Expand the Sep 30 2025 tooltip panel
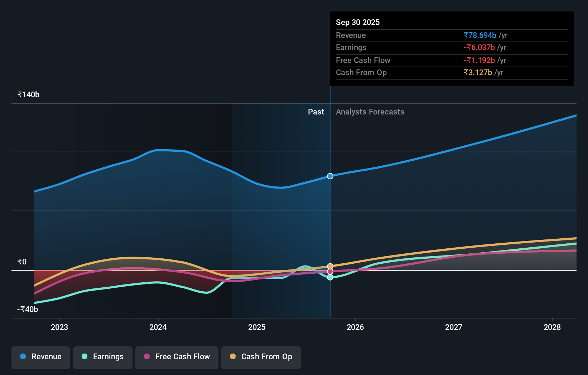 pyautogui.click(x=452, y=49)
